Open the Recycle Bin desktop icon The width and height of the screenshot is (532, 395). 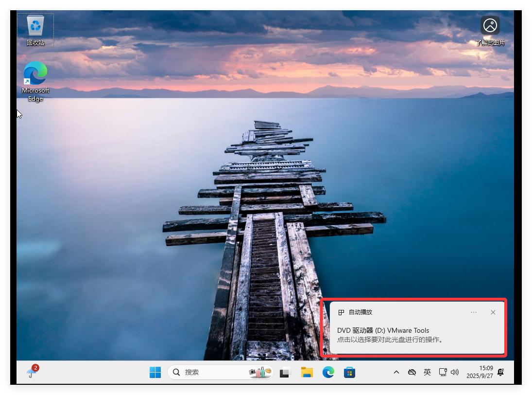coord(35,27)
